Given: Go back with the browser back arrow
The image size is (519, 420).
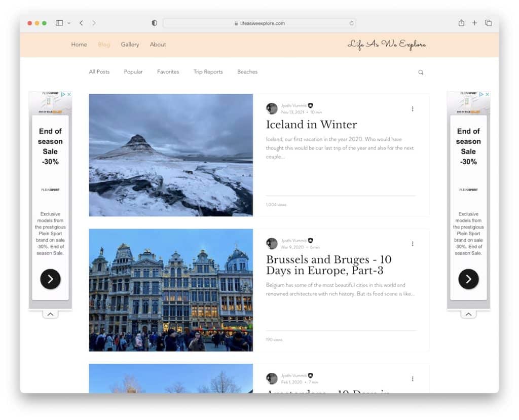Looking at the screenshot, I should point(81,23).
